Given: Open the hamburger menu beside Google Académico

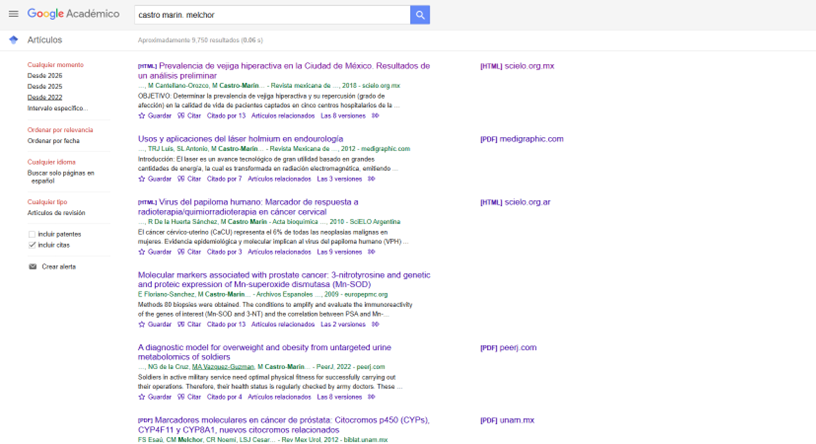Looking at the screenshot, I should click(13, 14).
